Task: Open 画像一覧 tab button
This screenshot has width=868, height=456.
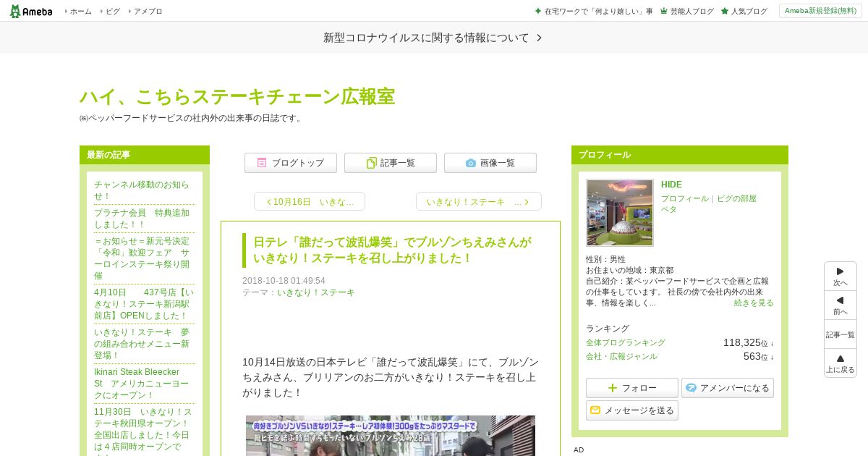Action: point(490,163)
